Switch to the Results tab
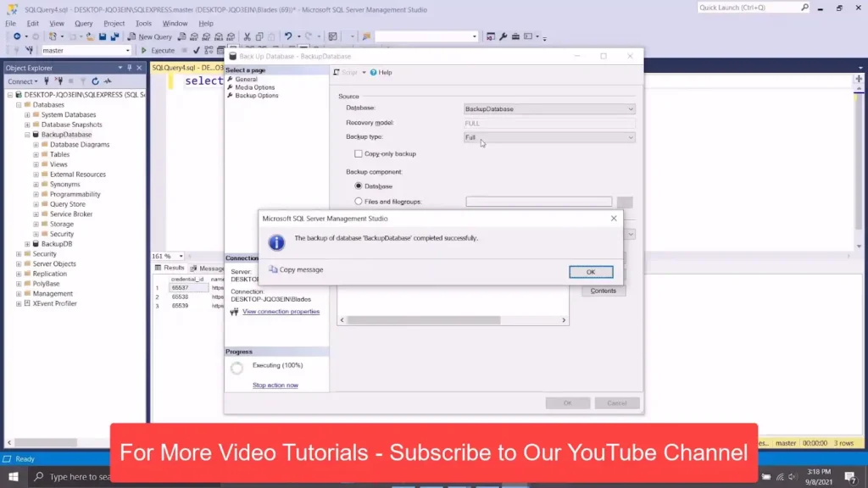868x488 pixels. click(x=170, y=268)
